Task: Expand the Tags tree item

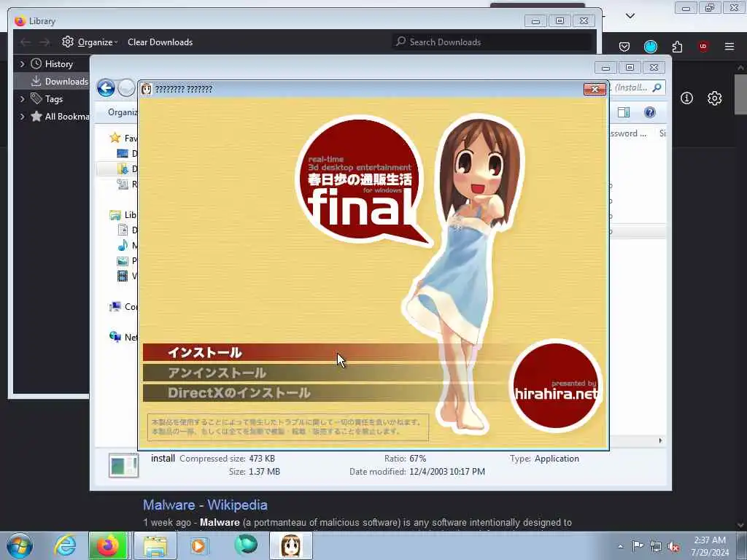Action: click(22, 99)
